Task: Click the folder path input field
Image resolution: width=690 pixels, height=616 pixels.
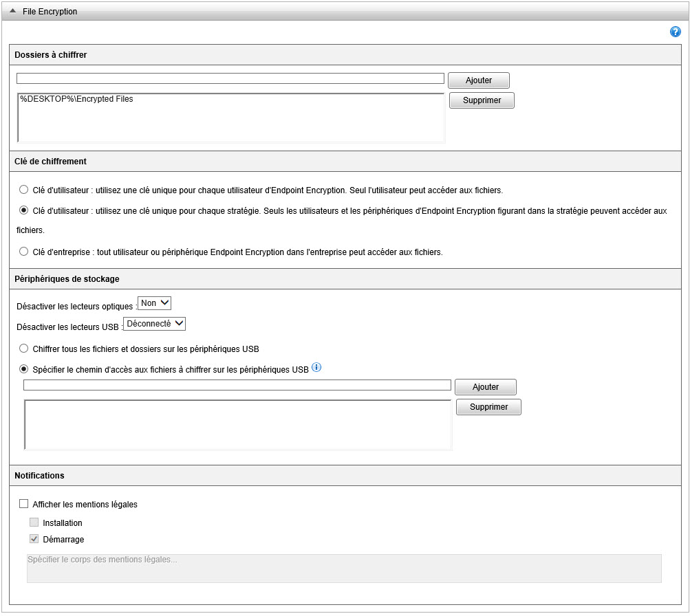Action: tap(230, 78)
